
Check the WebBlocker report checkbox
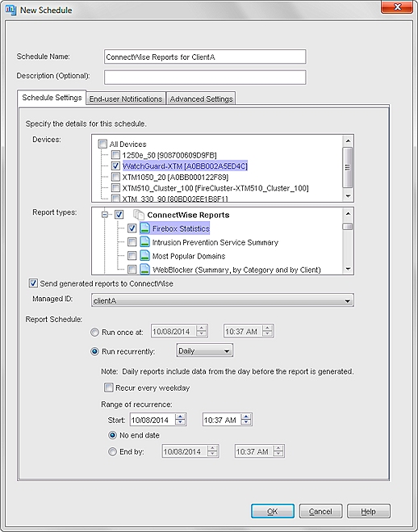[x=132, y=270]
